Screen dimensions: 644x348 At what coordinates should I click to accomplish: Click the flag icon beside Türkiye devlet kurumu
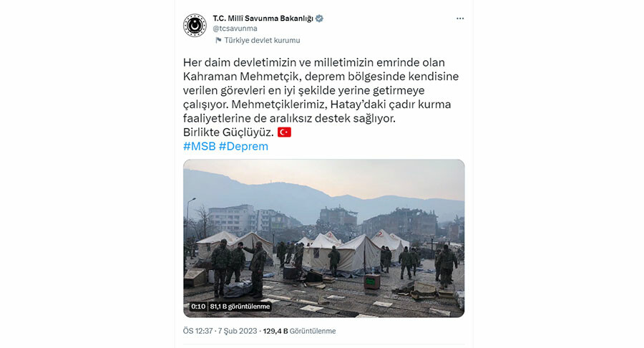tap(218, 40)
